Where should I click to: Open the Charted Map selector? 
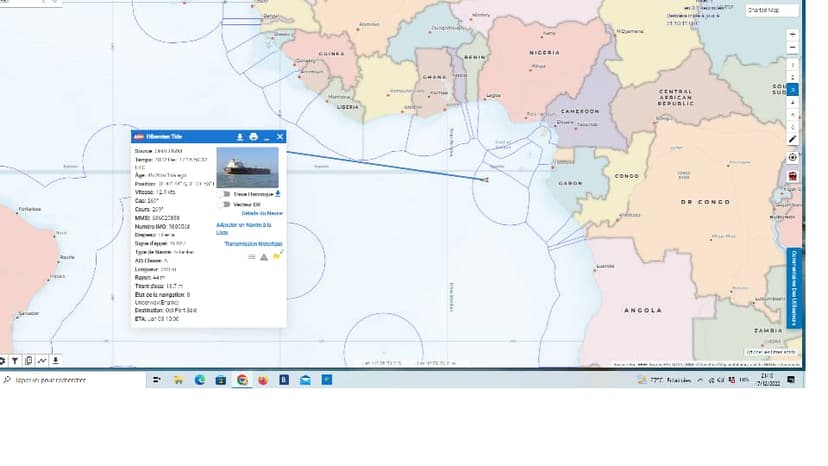pyautogui.click(x=771, y=10)
